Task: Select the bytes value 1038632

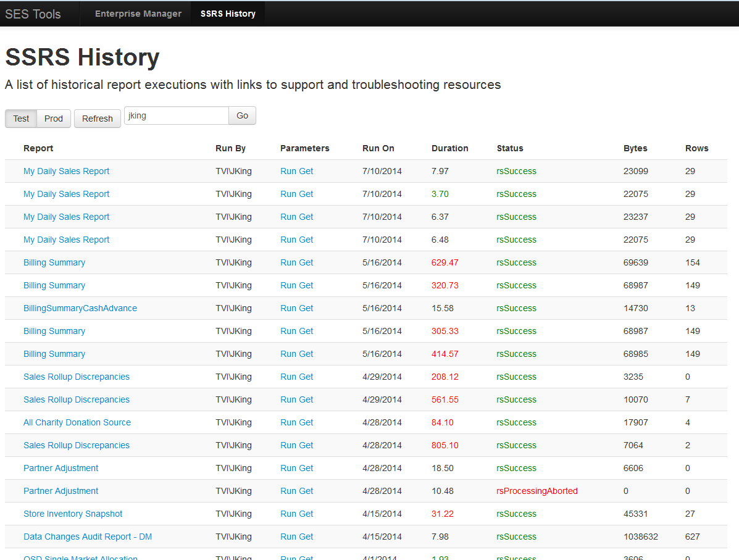Action: click(x=640, y=537)
